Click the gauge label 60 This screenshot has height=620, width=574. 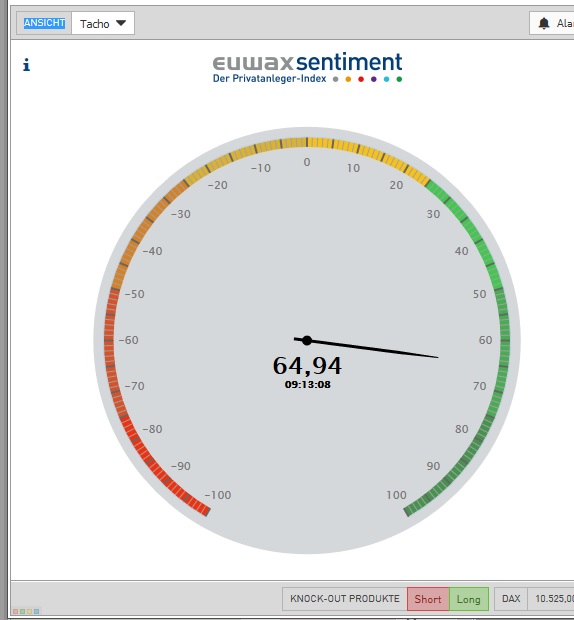(x=486, y=340)
